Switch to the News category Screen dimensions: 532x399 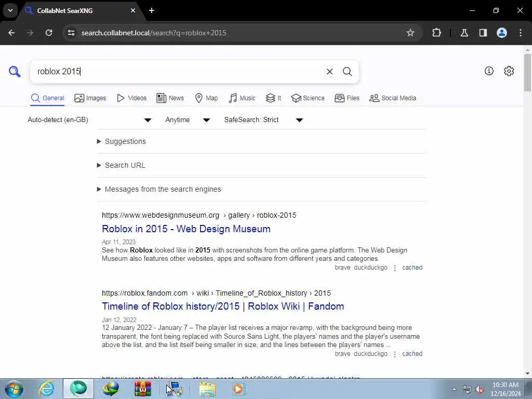170,98
